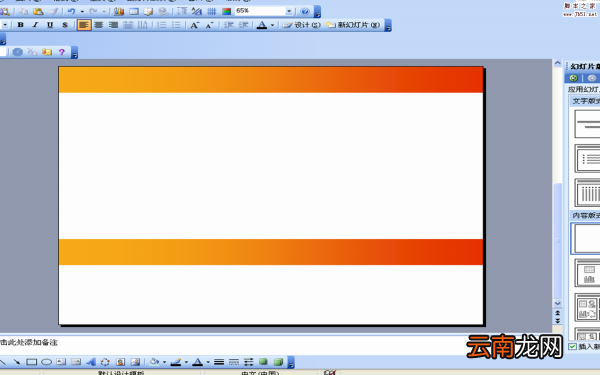Click the 设计 (Design) button

(301, 25)
